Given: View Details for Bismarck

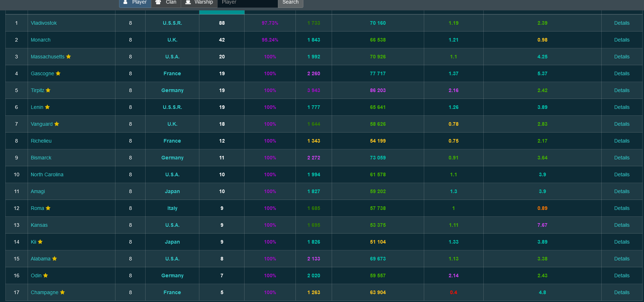Looking at the screenshot, I should 621,158.
